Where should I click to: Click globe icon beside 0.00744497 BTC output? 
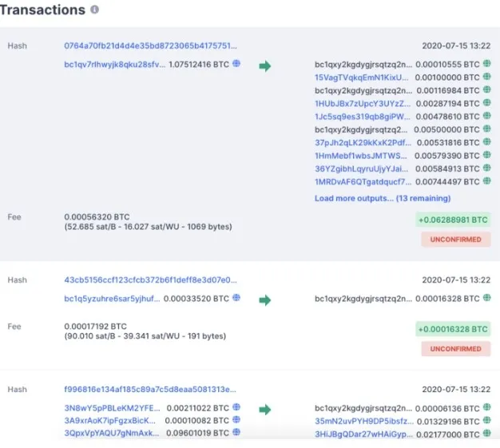(486, 181)
